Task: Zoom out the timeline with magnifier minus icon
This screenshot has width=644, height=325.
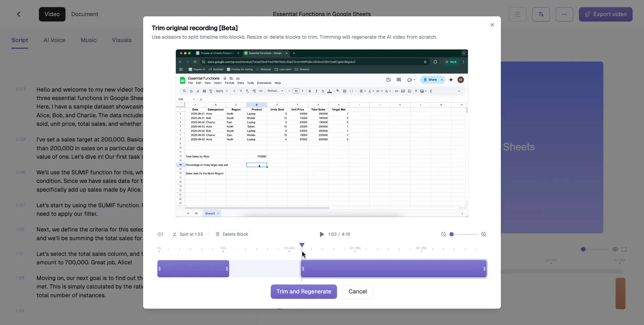Action: [444, 234]
